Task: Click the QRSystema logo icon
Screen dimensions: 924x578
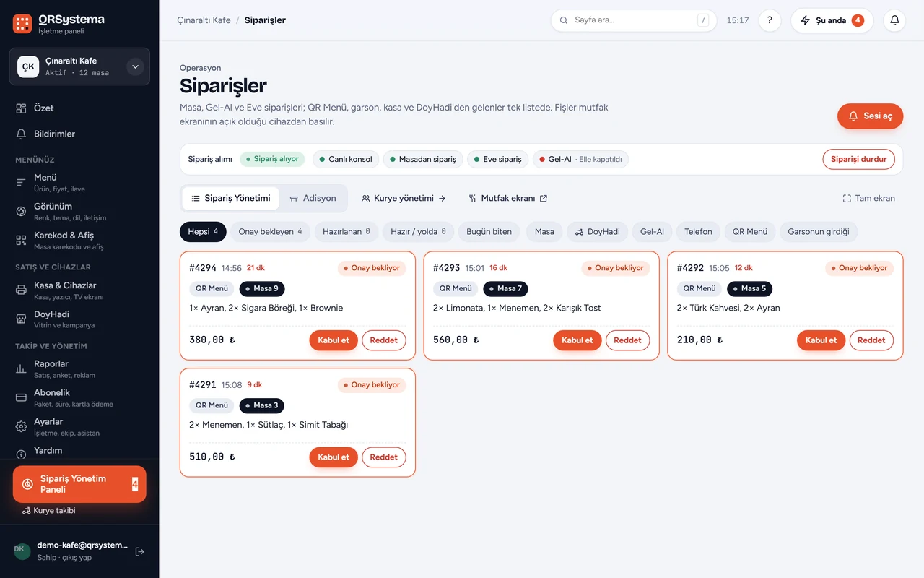Action: 22,24
